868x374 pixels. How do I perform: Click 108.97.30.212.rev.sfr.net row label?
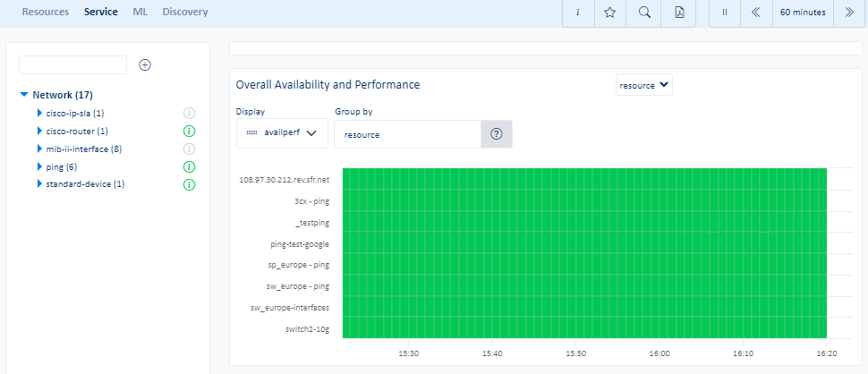pos(285,180)
